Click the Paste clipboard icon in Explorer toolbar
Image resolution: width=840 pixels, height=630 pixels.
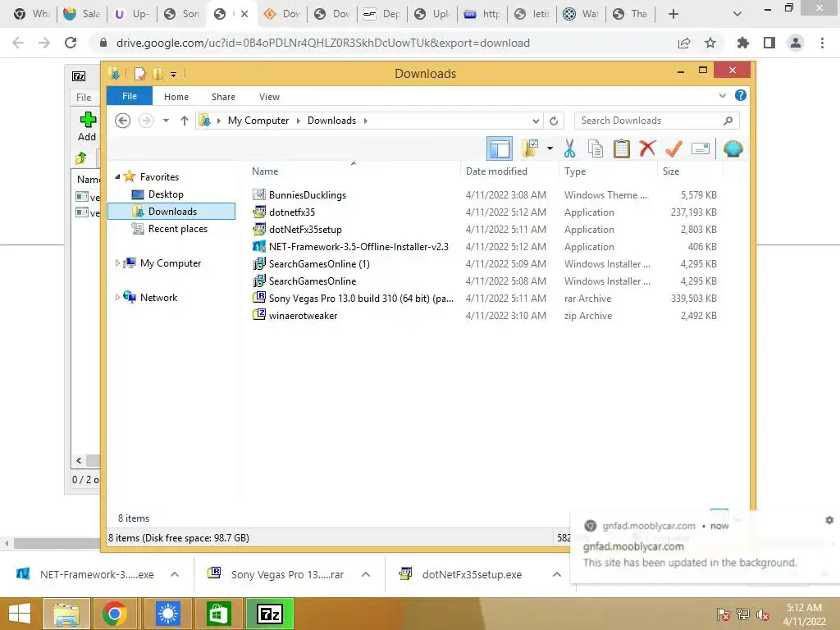pos(622,148)
